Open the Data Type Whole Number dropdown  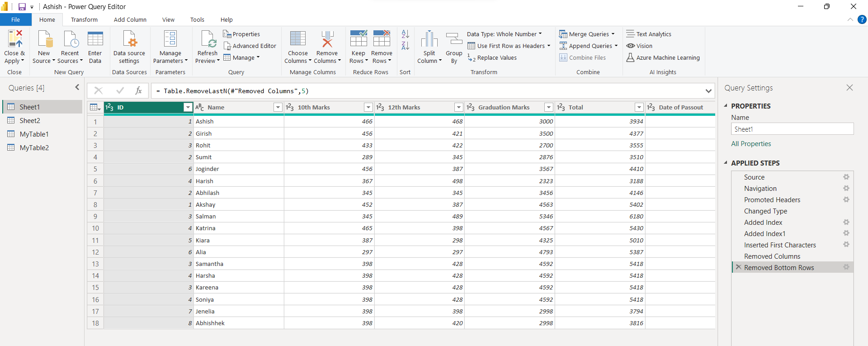click(504, 34)
